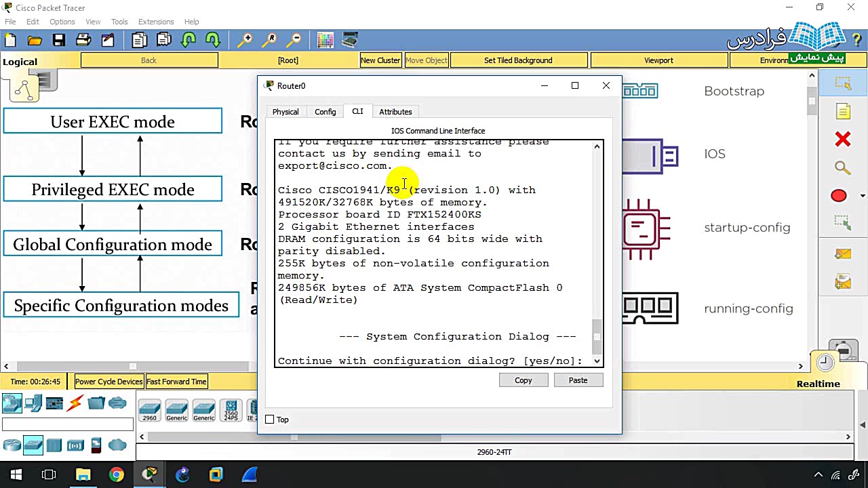Open the Activity Wizard icon
The width and height of the screenshot is (868, 488).
(x=108, y=41)
